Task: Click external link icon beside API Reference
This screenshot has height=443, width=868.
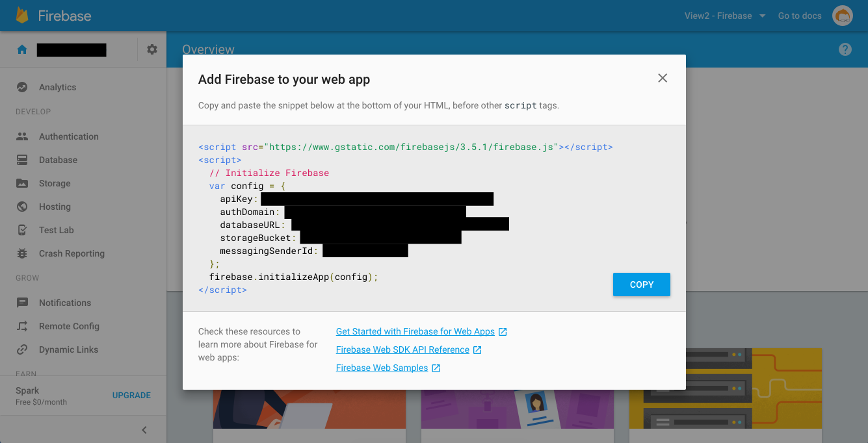Action: coord(477,350)
